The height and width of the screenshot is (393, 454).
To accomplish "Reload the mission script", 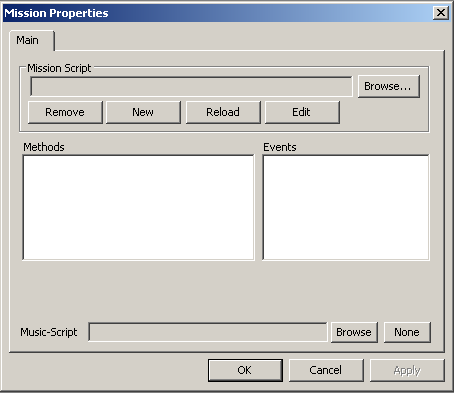I will coord(223,112).
